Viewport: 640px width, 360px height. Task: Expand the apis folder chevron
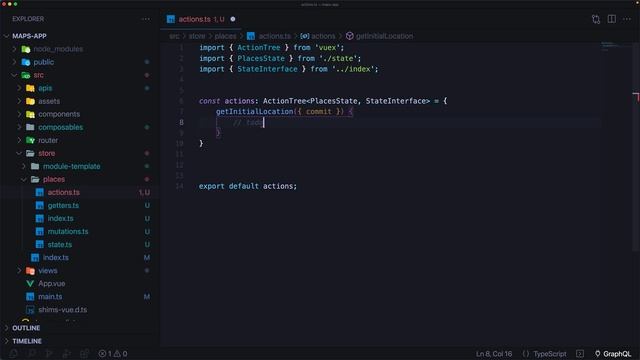[x=19, y=88]
